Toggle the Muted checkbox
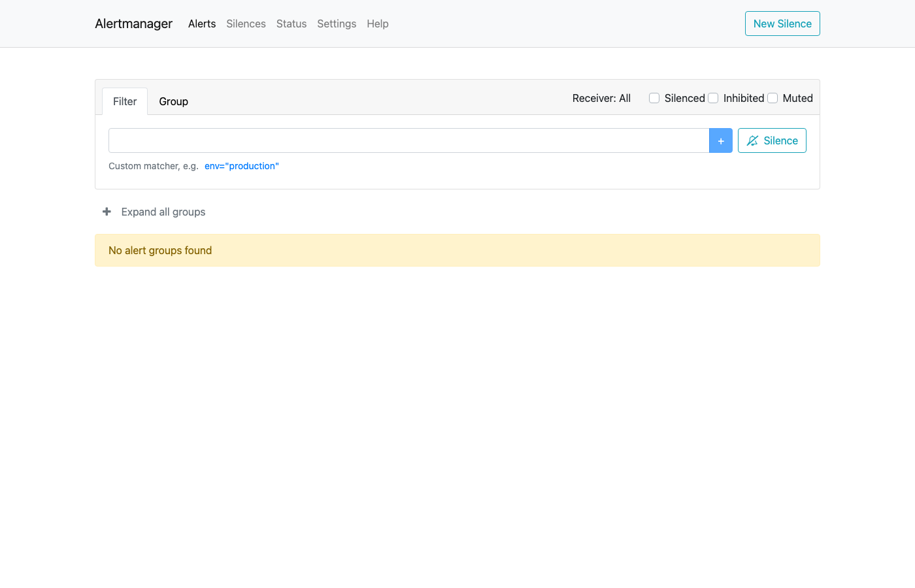The height and width of the screenshot is (588, 915). pos(773,97)
